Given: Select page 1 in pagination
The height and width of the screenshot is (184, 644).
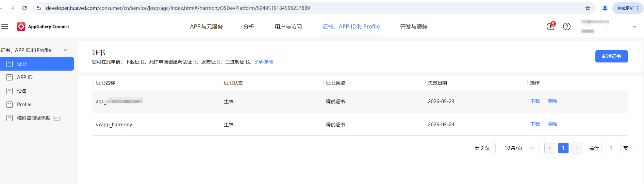Looking at the screenshot, I should 563,148.
